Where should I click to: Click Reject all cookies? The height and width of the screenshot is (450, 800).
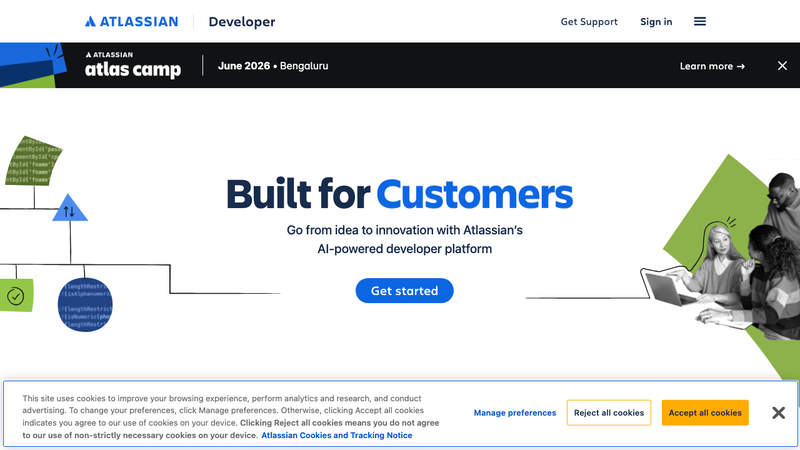(609, 413)
